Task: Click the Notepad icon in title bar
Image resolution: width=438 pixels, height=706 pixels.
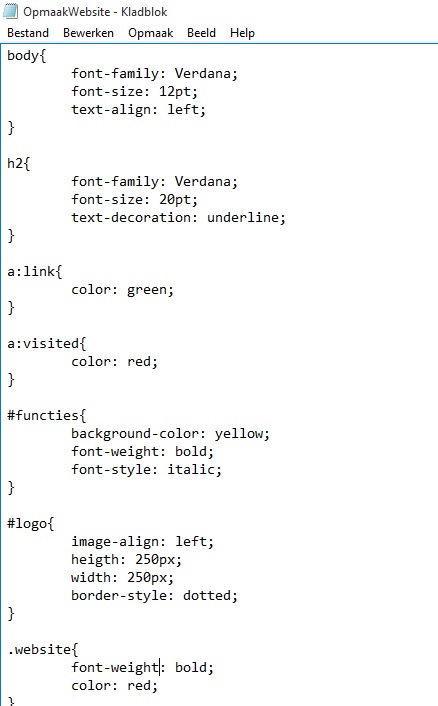Action: (11, 11)
